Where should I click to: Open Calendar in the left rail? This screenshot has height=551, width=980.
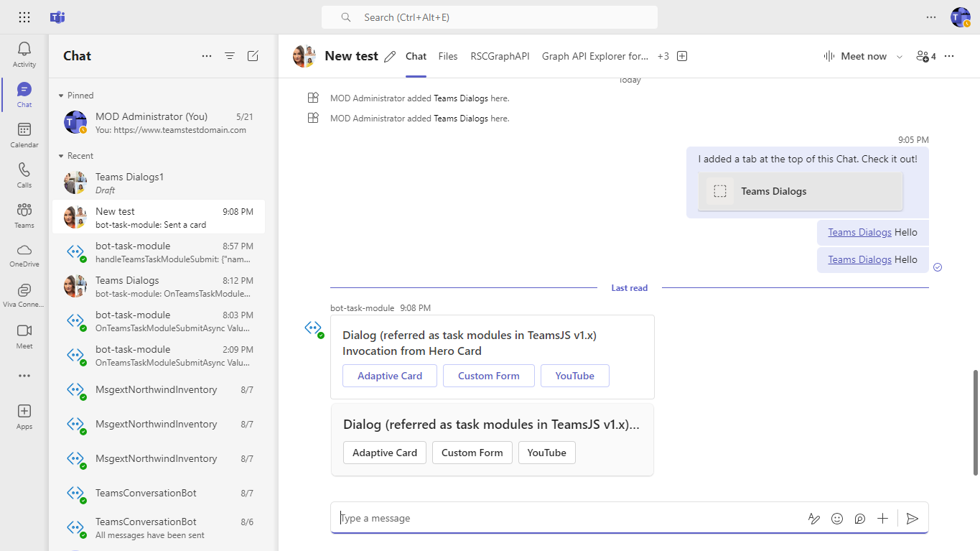[x=24, y=135]
